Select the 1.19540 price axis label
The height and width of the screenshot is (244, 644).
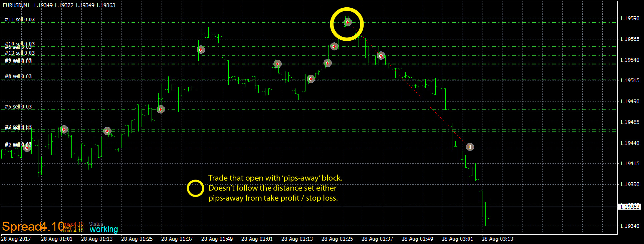pyautogui.click(x=630, y=60)
